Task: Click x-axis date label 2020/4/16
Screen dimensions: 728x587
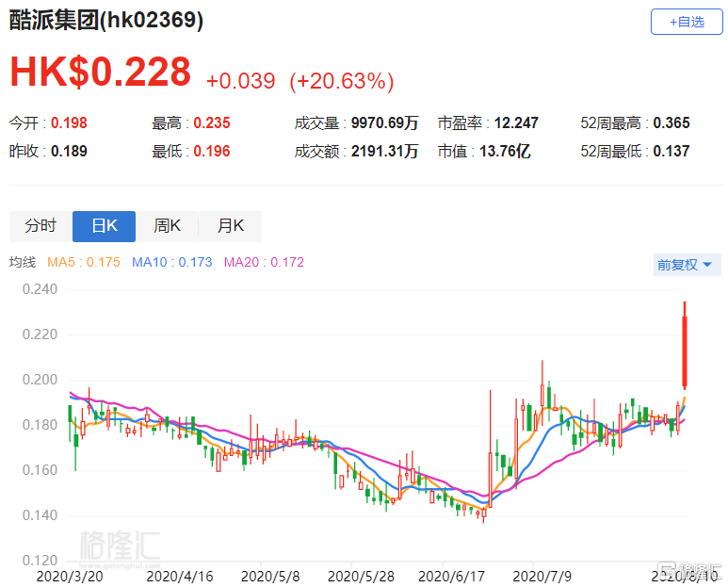Action: tap(180, 577)
